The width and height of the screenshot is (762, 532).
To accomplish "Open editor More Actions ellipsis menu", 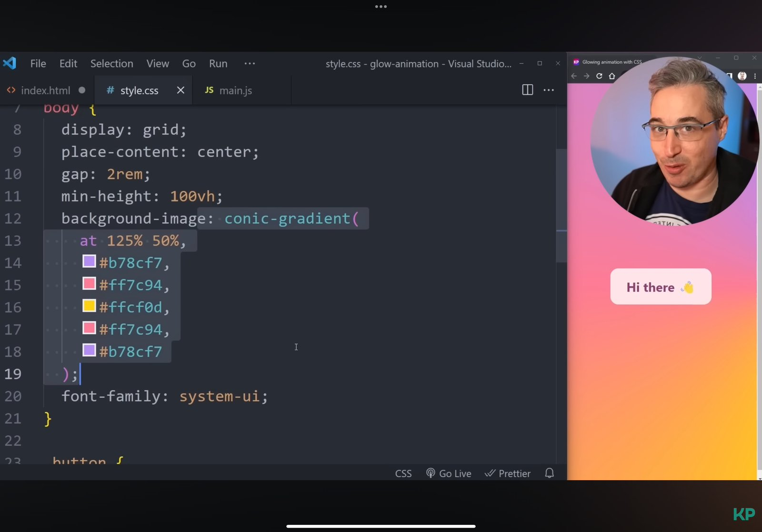I will click(x=549, y=90).
